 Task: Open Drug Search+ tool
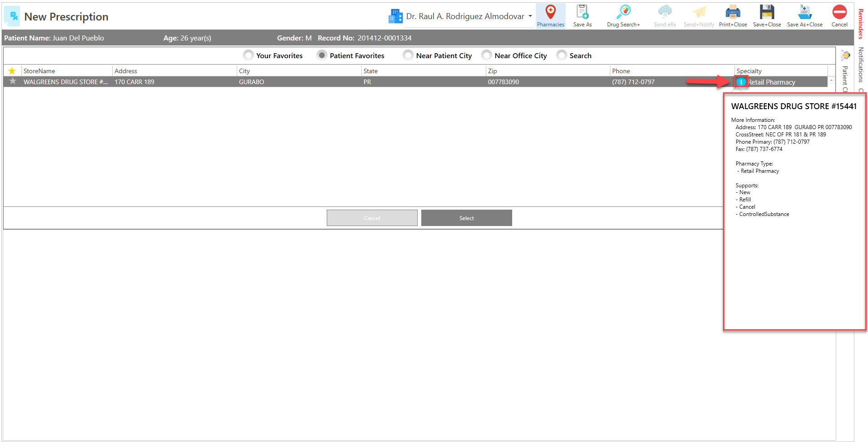(623, 16)
